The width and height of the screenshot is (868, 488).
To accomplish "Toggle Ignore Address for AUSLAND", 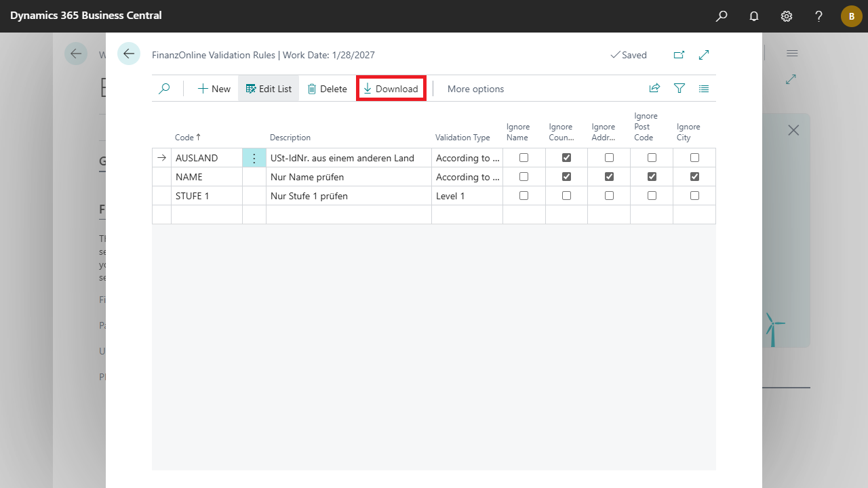I will pyautogui.click(x=609, y=158).
